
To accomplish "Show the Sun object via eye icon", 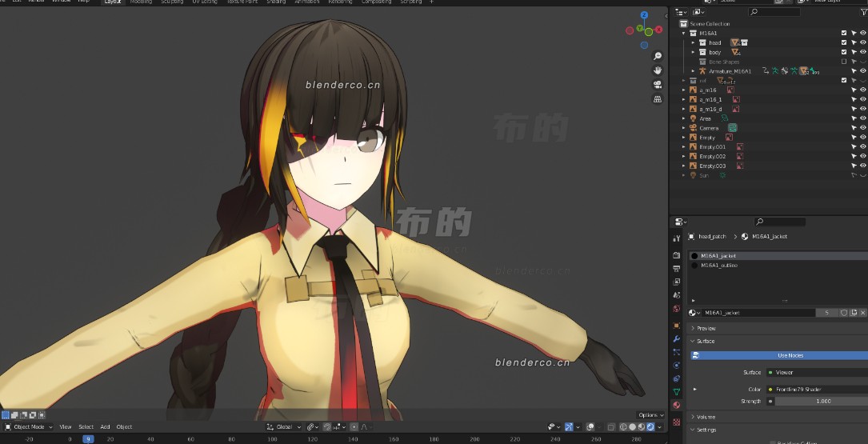I will click(x=863, y=175).
